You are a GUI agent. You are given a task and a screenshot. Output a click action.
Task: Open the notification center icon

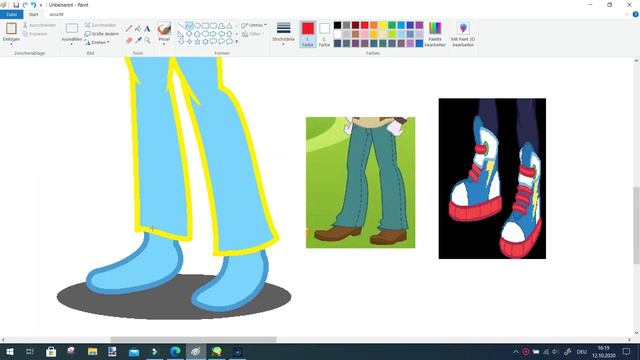click(x=627, y=351)
